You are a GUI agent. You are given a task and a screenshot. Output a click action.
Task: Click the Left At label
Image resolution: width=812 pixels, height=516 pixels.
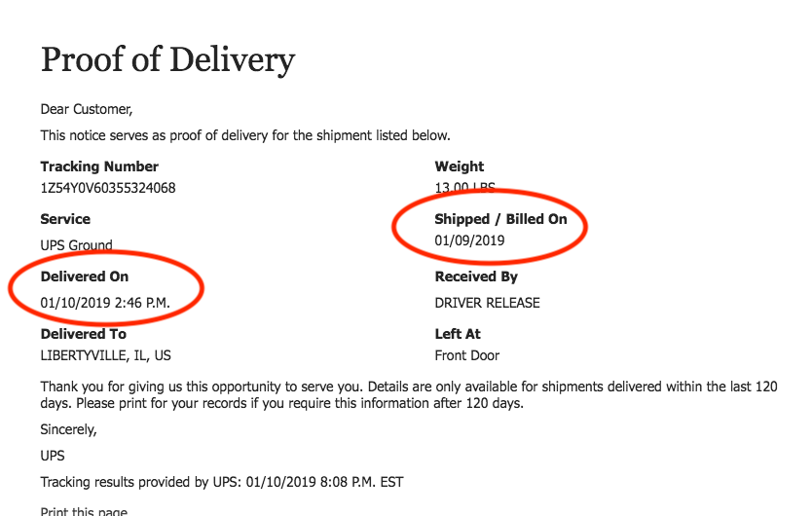[x=458, y=334]
